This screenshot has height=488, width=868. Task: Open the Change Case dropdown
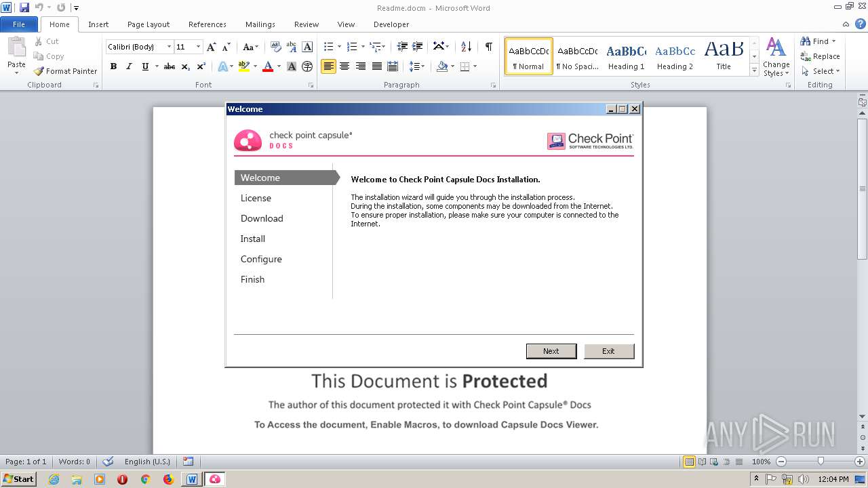pos(250,47)
